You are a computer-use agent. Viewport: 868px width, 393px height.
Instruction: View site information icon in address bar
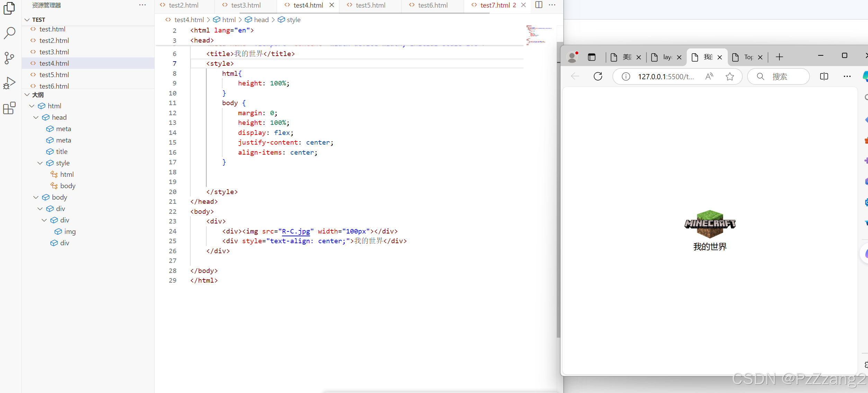626,76
